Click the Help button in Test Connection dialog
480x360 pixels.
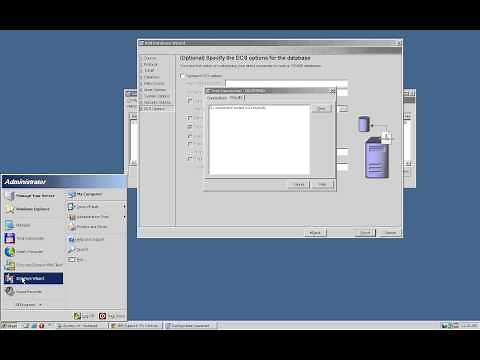322,184
